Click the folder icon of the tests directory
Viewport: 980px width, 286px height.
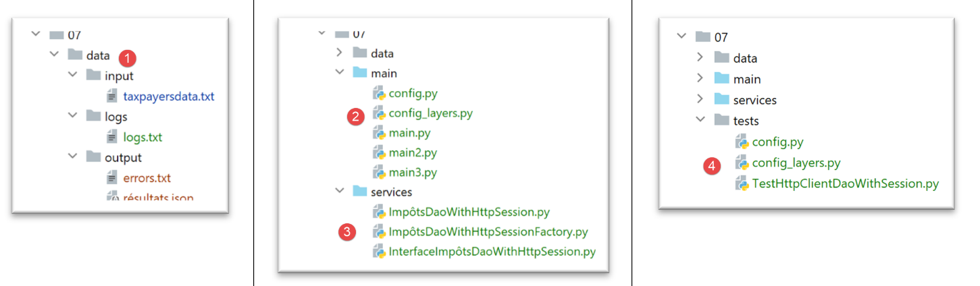coord(723,121)
